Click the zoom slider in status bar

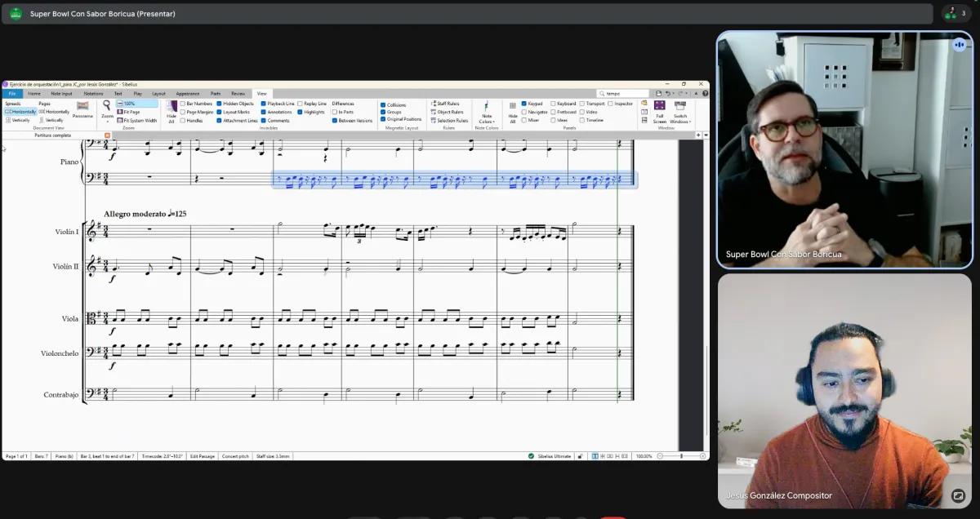[x=680, y=456]
